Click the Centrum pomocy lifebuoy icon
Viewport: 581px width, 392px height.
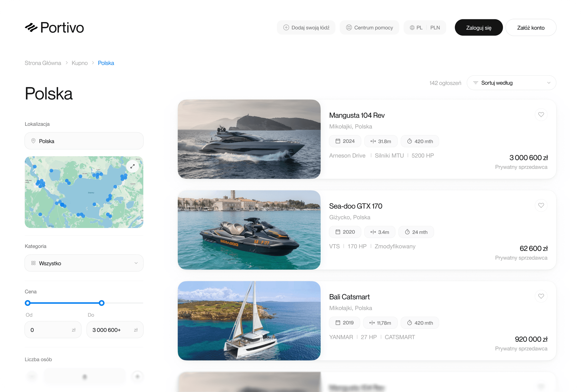pos(349,27)
